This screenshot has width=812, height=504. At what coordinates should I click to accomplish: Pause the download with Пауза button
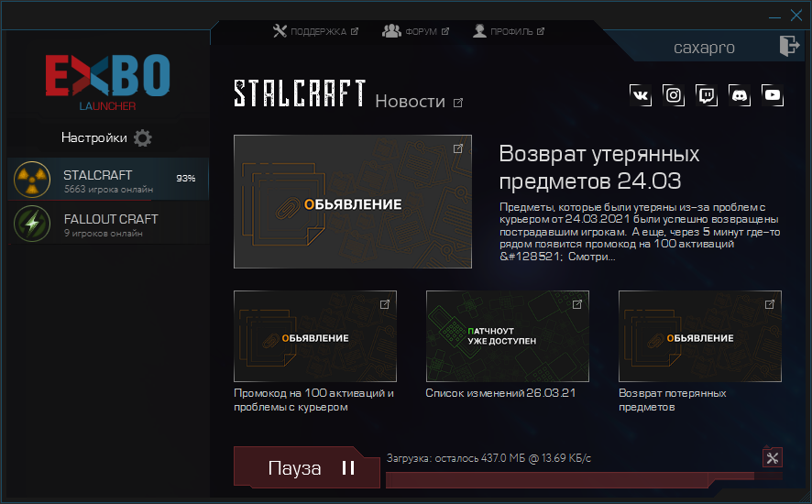point(307,467)
